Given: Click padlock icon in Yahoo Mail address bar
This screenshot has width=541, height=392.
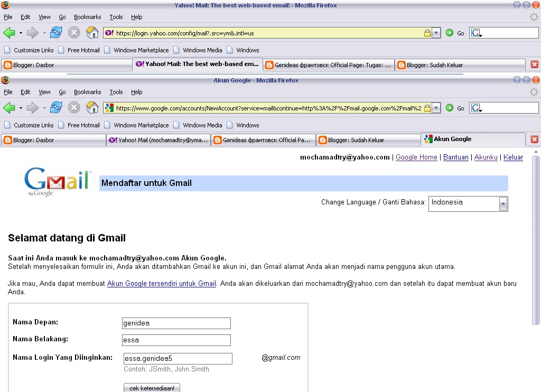Looking at the screenshot, I should click(427, 33).
